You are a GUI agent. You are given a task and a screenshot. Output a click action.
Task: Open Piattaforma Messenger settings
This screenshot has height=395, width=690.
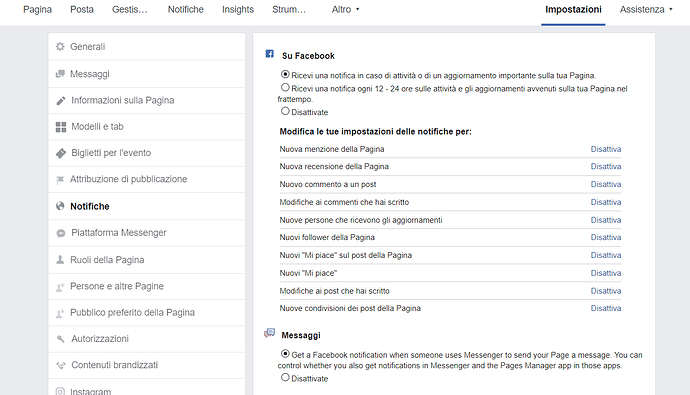tap(147, 233)
